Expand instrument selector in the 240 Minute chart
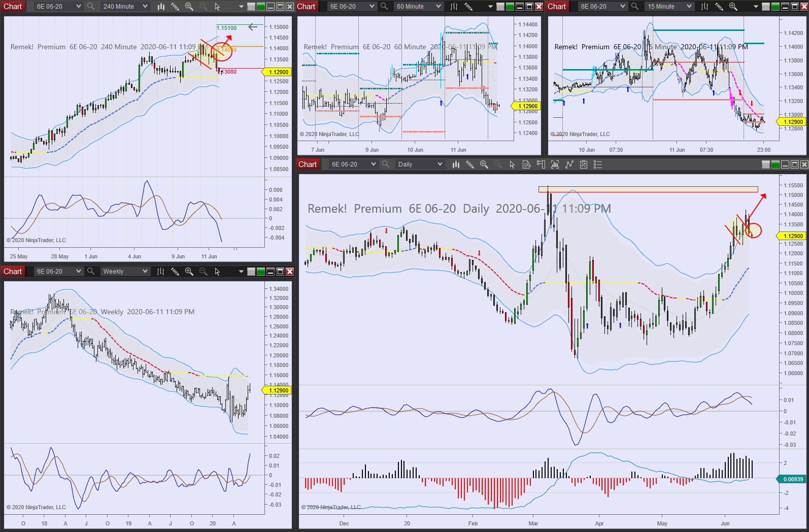Screen dimensions: 809x532 (58, 6)
